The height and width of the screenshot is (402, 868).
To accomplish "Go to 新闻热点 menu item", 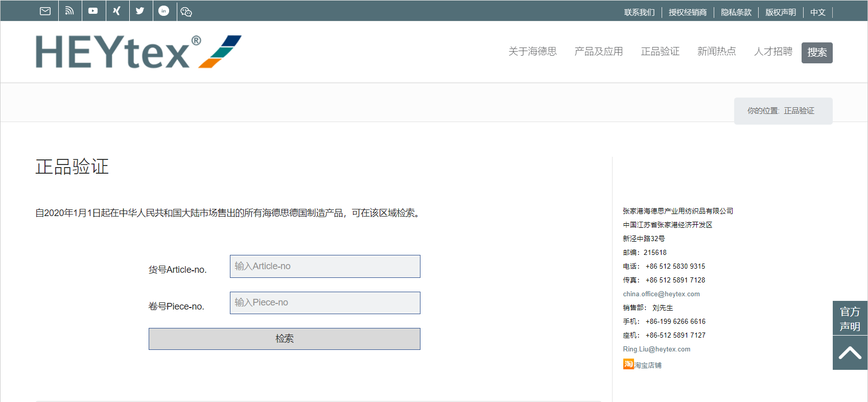I will (x=716, y=52).
